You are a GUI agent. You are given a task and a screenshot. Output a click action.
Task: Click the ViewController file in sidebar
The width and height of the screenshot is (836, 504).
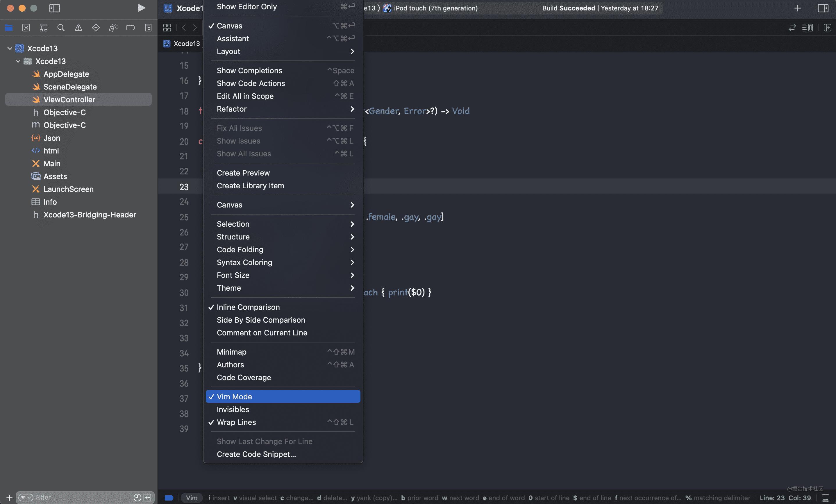(69, 99)
